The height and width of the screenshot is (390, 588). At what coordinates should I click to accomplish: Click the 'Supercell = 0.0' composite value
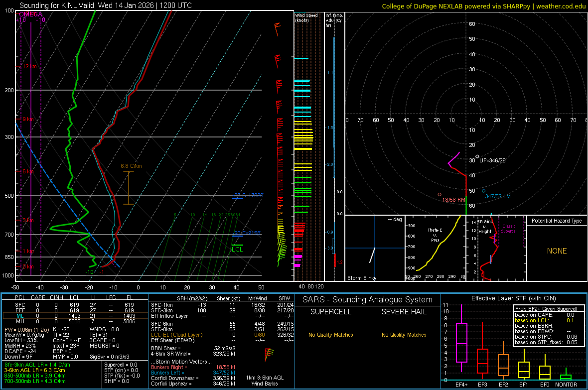(121, 365)
